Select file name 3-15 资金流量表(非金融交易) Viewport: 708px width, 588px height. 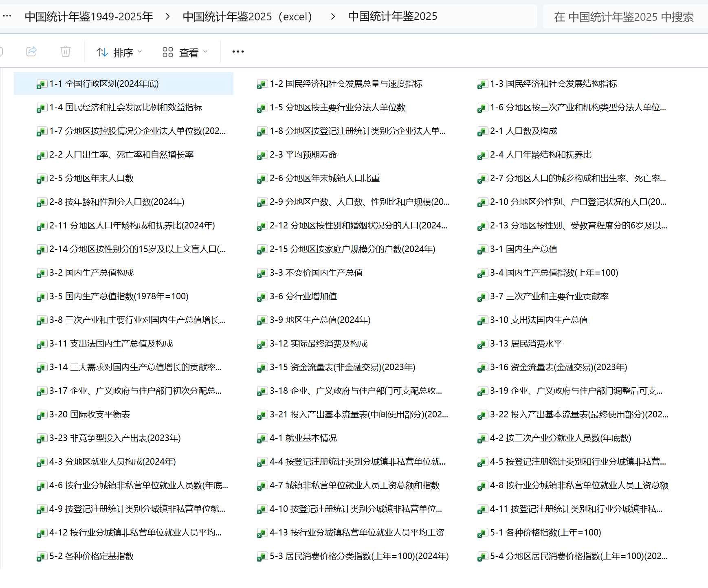point(343,367)
